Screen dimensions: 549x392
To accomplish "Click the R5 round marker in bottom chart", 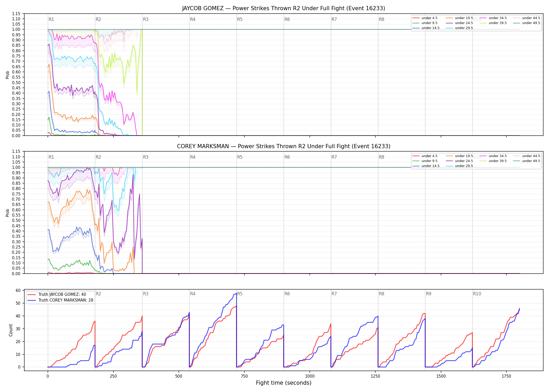I will click(240, 294).
